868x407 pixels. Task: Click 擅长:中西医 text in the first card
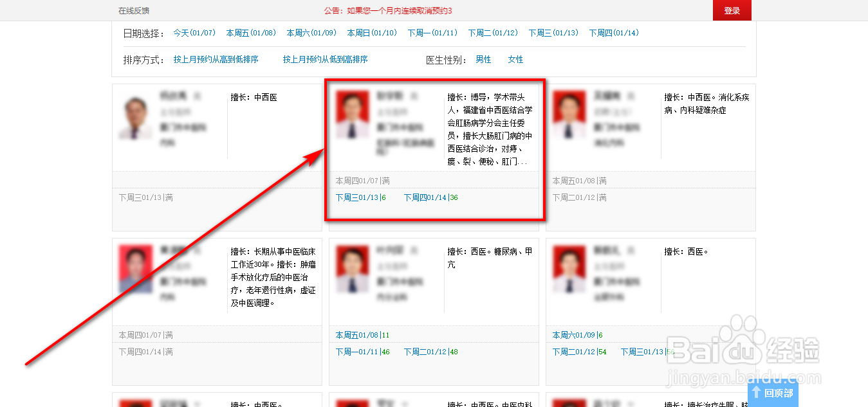[254, 98]
